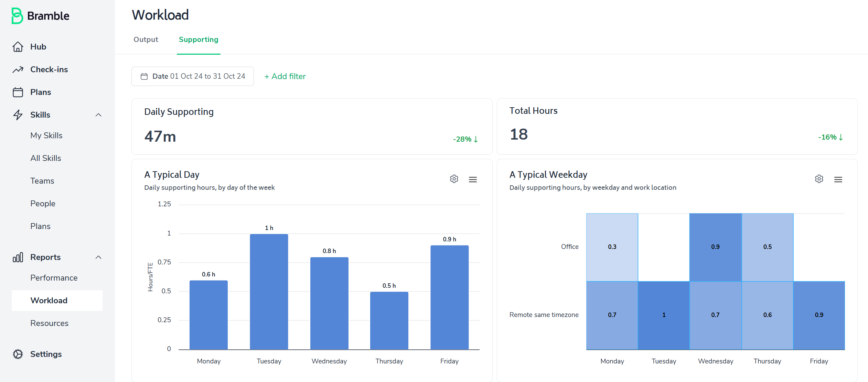
Task: Click the Tuesday bar in Typical Day
Action: (269, 292)
